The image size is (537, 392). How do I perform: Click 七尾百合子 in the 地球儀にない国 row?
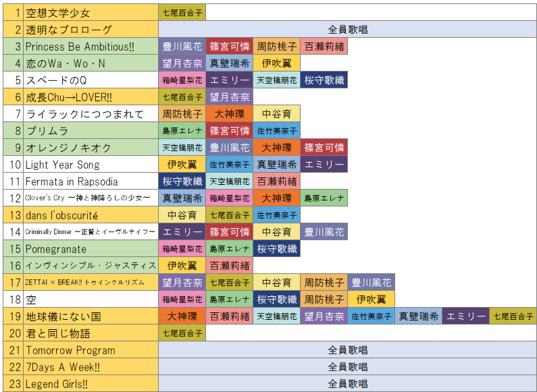[512, 316]
